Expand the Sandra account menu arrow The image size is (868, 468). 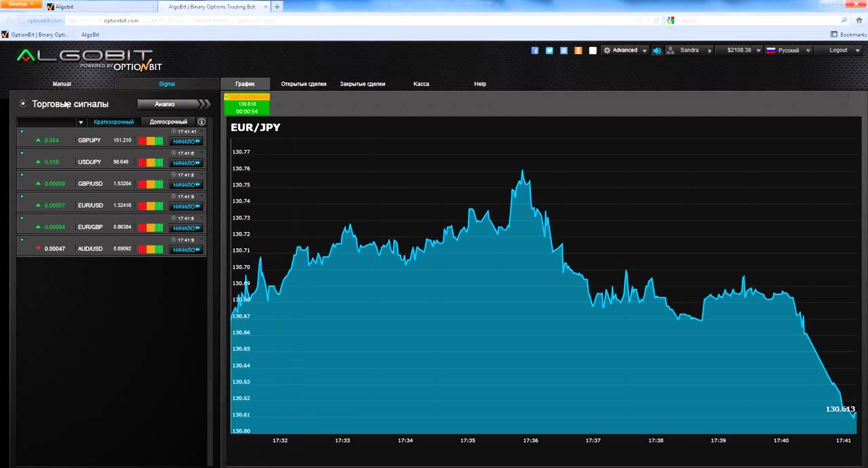tap(710, 50)
